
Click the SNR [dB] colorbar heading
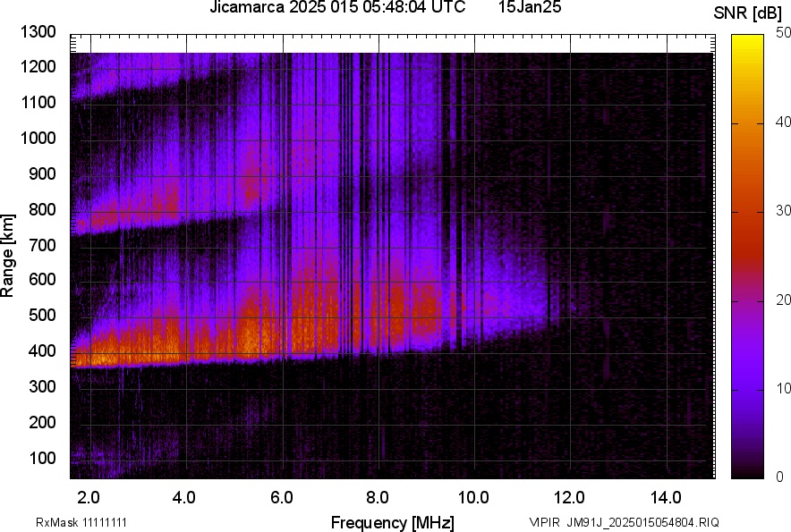tap(747, 13)
